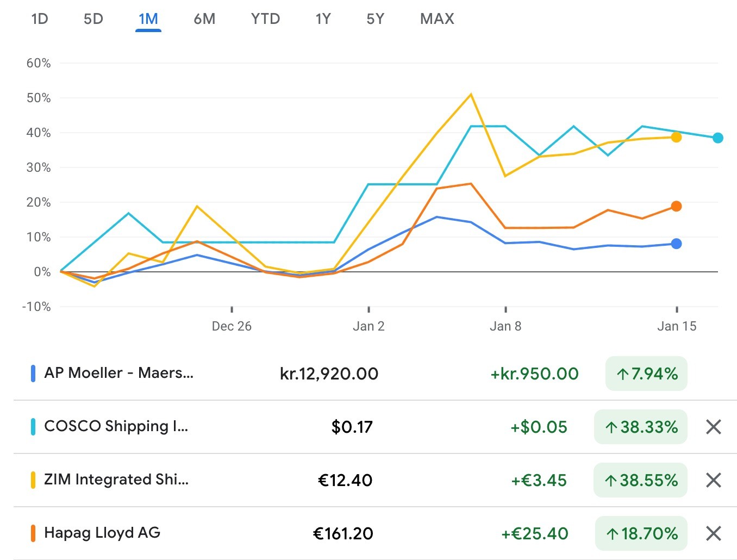Viewport: 737px width, 560px height.
Task: Remove COSCO Shipping from comparison
Action: (713, 427)
